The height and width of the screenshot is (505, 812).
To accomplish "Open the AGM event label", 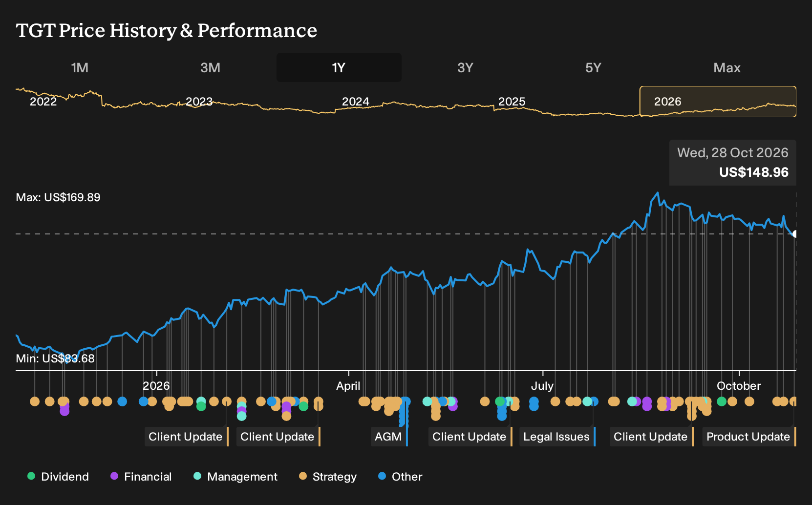I will click(389, 437).
